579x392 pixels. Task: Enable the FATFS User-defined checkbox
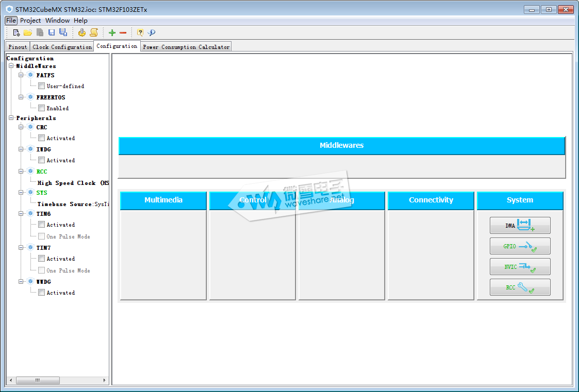(42, 86)
